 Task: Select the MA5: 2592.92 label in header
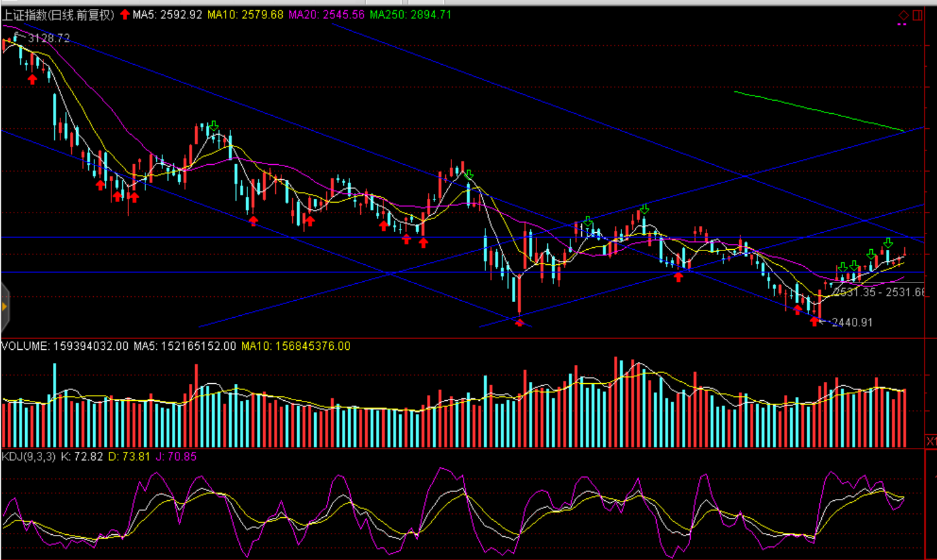click(x=167, y=14)
